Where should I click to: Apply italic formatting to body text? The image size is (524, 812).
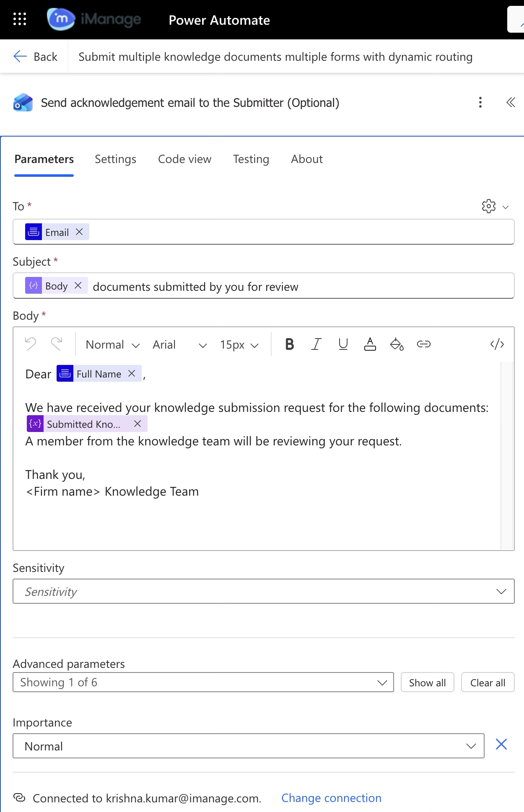pyautogui.click(x=316, y=344)
